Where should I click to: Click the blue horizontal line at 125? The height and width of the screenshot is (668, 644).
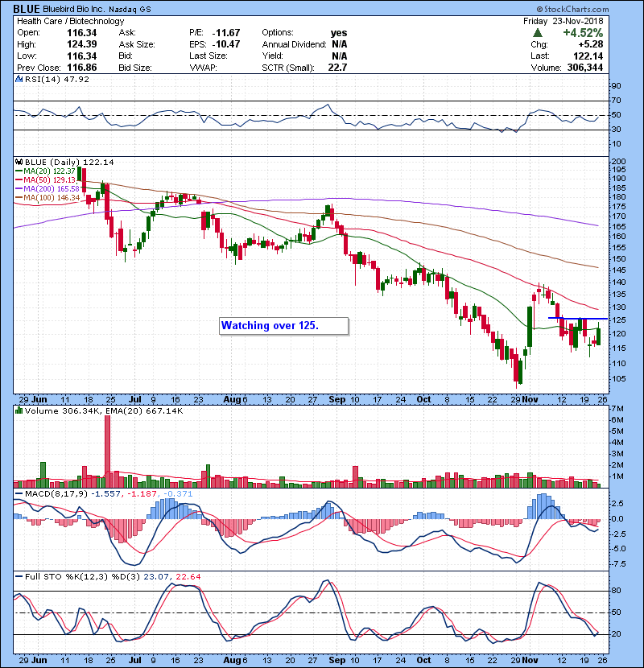tap(578, 318)
